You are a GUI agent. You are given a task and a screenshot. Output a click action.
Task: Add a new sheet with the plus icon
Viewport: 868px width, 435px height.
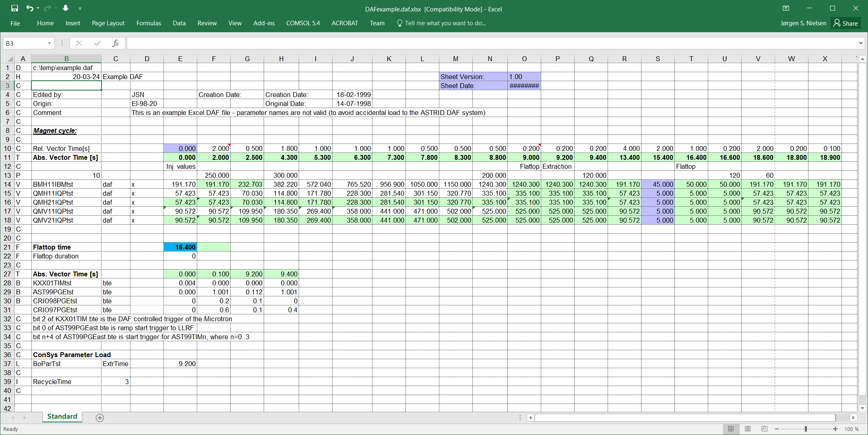tap(100, 417)
